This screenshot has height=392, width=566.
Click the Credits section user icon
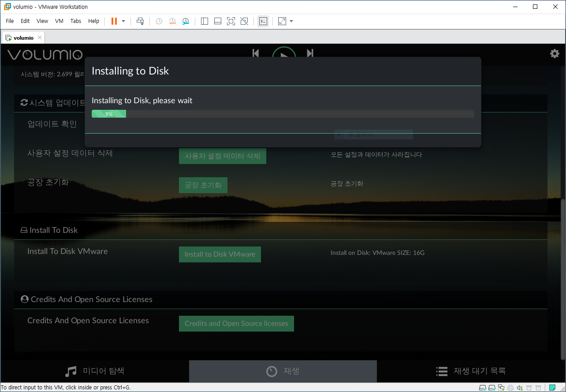pyautogui.click(x=25, y=299)
